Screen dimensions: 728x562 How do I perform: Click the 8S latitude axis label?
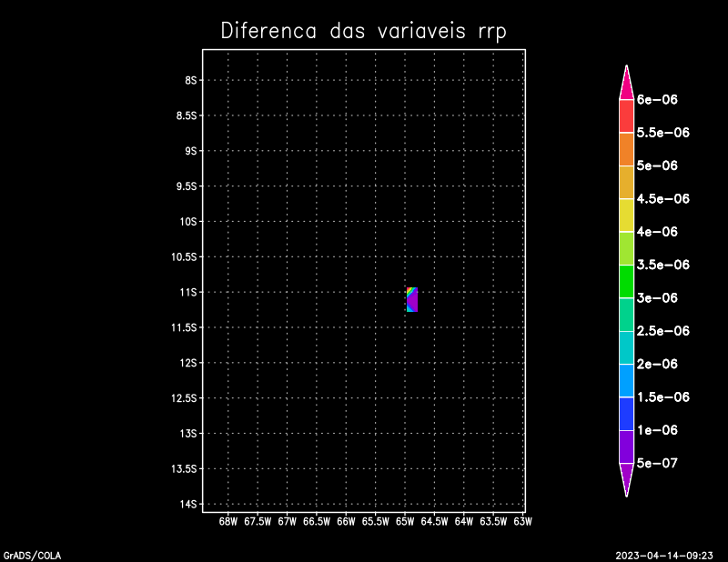[x=191, y=80]
